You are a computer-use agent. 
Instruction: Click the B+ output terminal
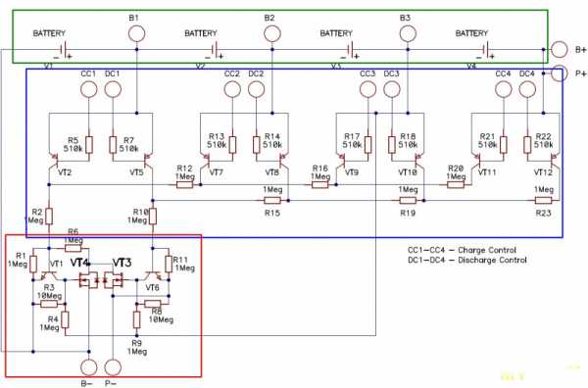pos(560,50)
